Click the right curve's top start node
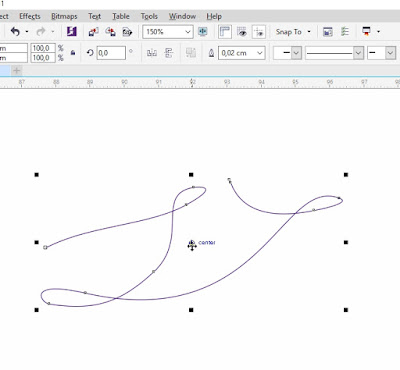Viewport: 400px width, 370px height. [229, 180]
